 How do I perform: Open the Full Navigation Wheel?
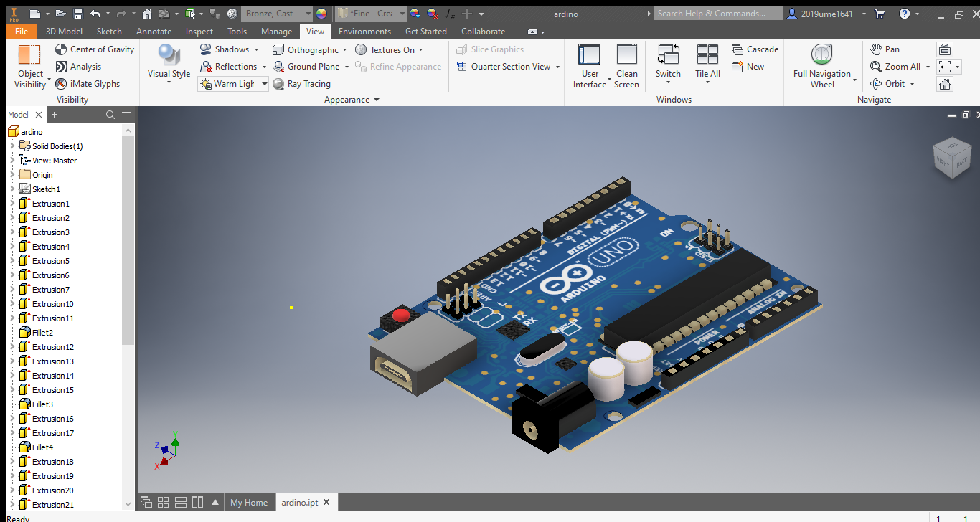pyautogui.click(x=822, y=66)
